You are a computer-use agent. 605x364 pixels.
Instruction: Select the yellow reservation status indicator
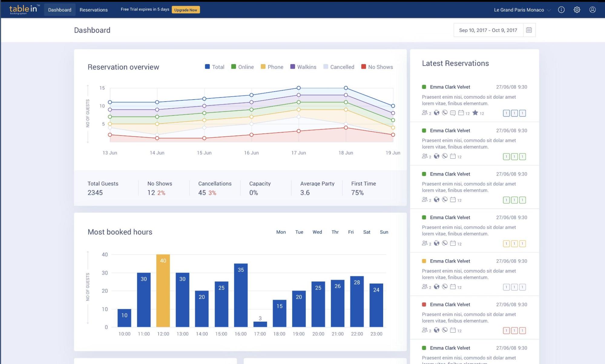pyautogui.click(x=423, y=261)
